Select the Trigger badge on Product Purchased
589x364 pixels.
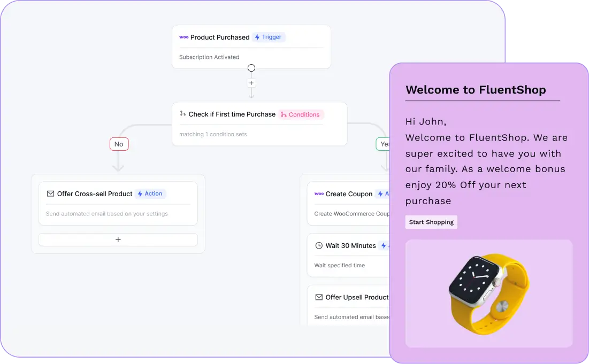point(269,37)
